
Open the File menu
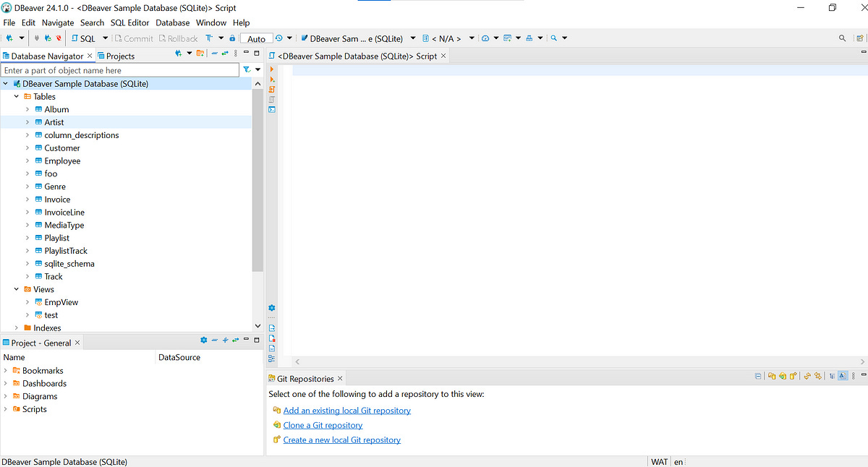coord(9,22)
